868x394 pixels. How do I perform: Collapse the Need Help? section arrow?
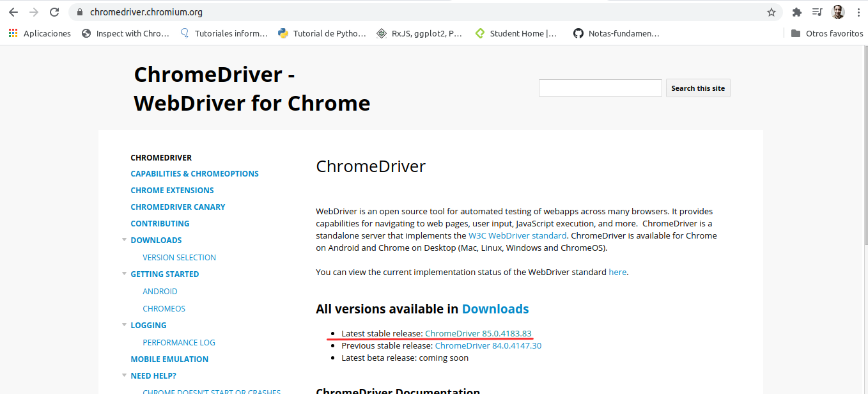point(124,375)
